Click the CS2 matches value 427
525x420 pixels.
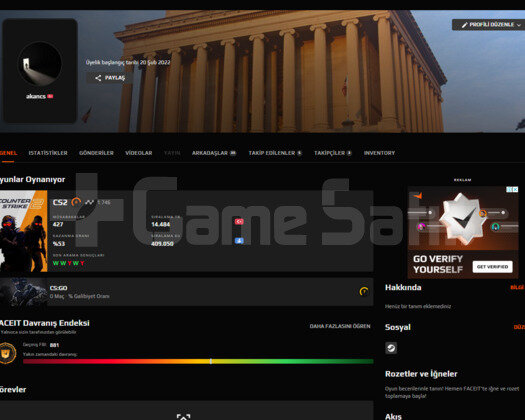coord(58,224)
